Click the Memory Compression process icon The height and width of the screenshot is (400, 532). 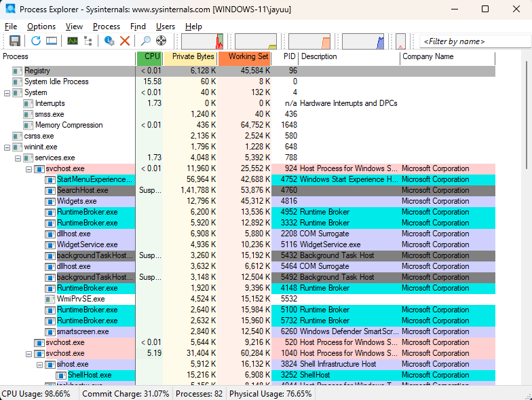pos(28,125)
